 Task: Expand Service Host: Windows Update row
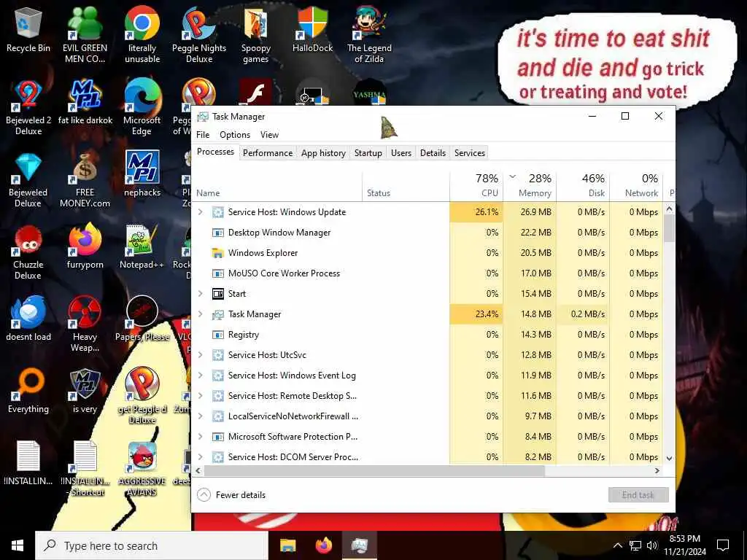coord(201,212)
